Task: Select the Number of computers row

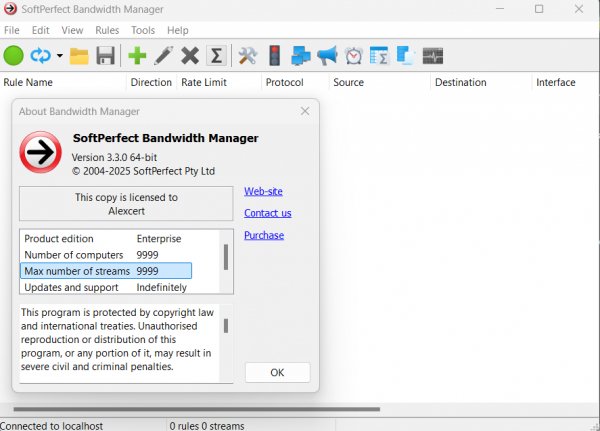Action: click(106, 255)
